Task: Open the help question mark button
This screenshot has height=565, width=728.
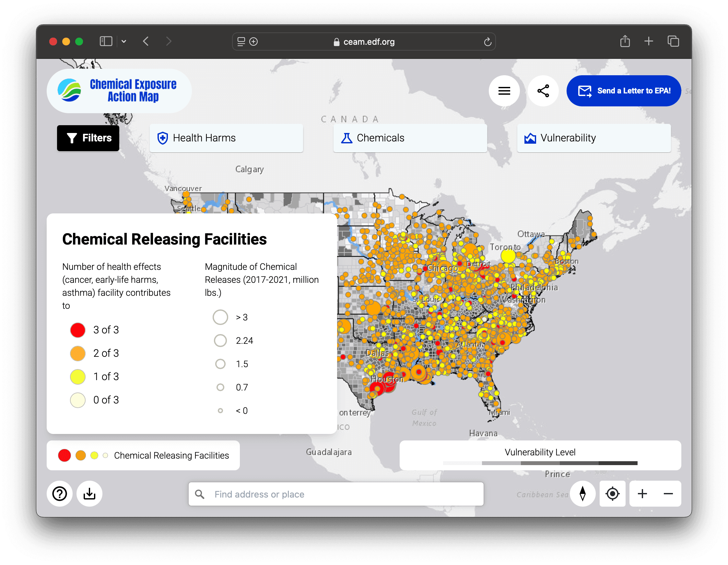Action: 60,494
